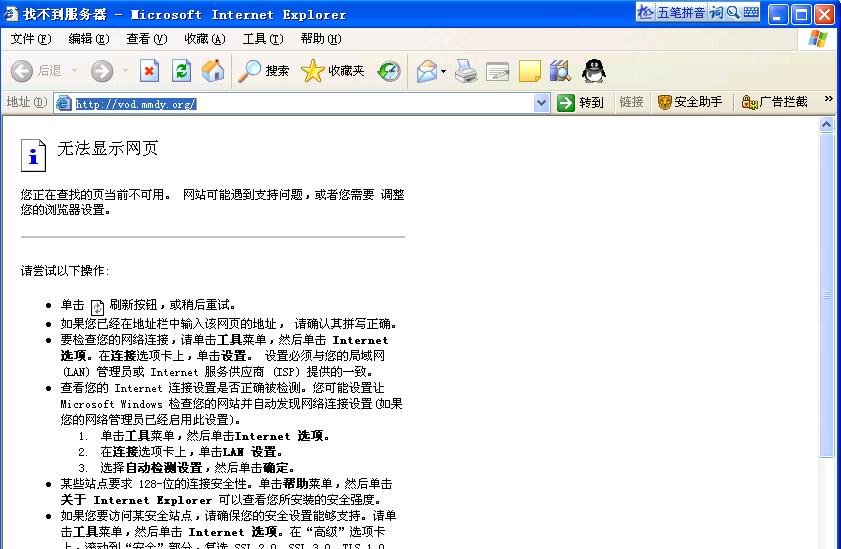Click the Edit page toolbar icon
This screenshot has height=549, width=841.
[498, 71]
